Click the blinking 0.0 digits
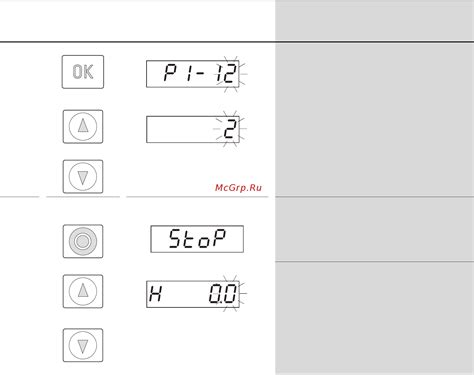This screenshot has height=375, width=474. (223, 294)
